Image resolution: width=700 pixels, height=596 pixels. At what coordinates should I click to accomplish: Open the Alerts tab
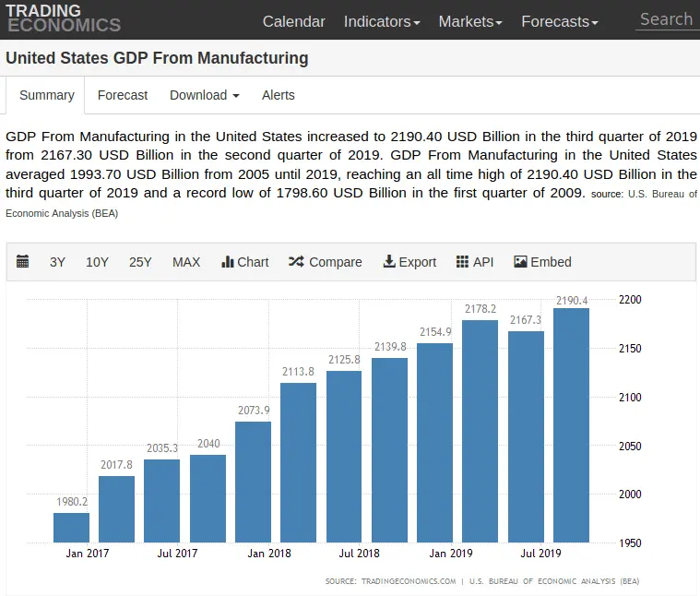click(x=278, y=95)
